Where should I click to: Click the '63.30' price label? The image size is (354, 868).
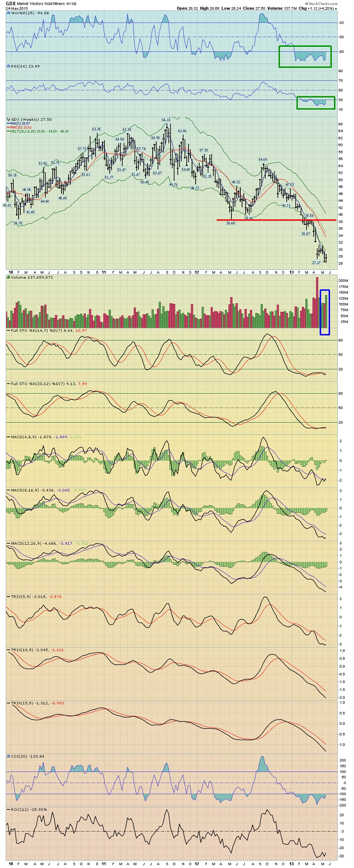127,130
